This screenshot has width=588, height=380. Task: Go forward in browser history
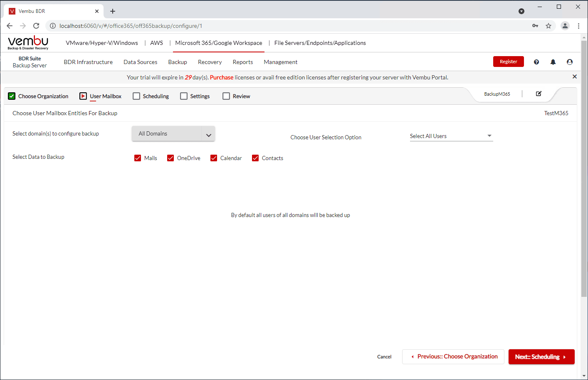23,26
